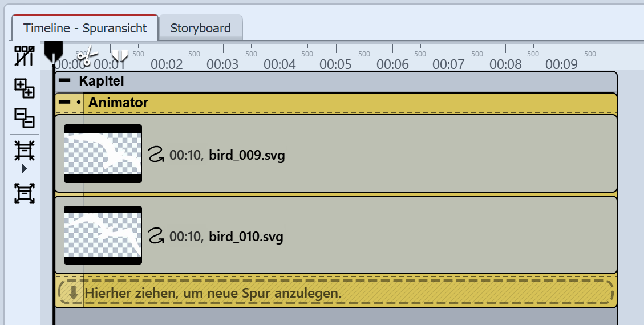Click the collapse all tracks double-minus icon
The width and height of the screenshot is (644, 325).
25,117
